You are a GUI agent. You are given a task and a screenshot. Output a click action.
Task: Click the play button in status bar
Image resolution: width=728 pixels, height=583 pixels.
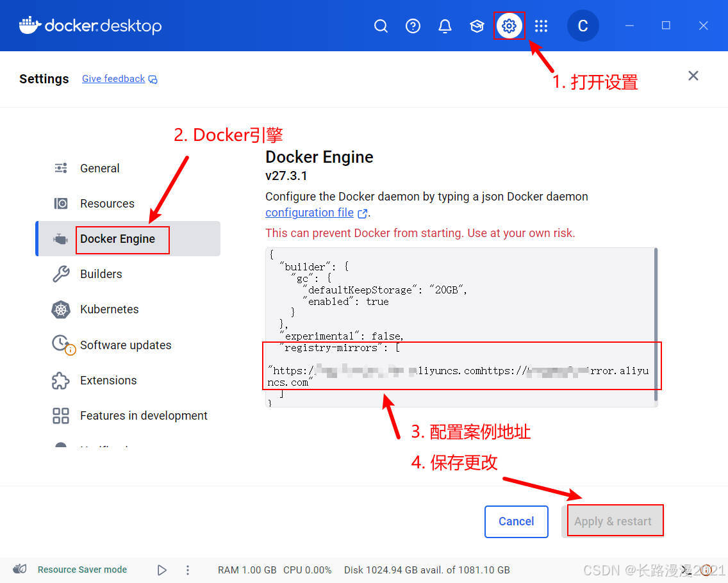pos(161,570)
